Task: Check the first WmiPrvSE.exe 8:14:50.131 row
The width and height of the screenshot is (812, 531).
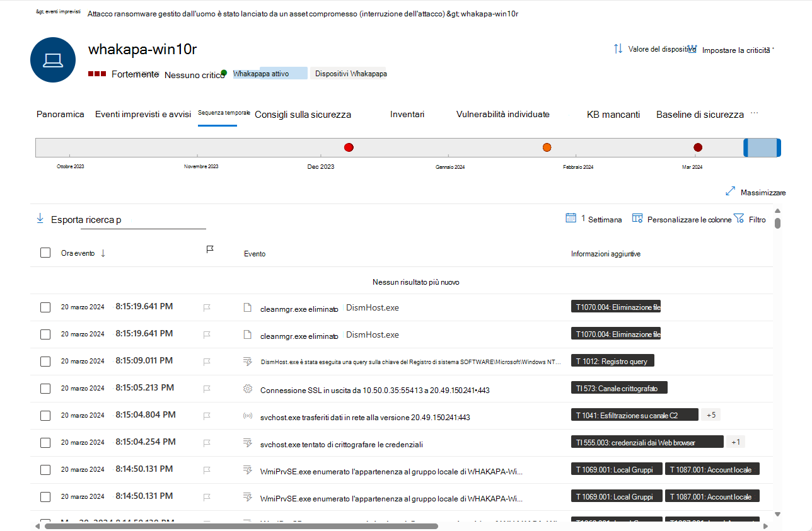Action: tap(45, 470)
